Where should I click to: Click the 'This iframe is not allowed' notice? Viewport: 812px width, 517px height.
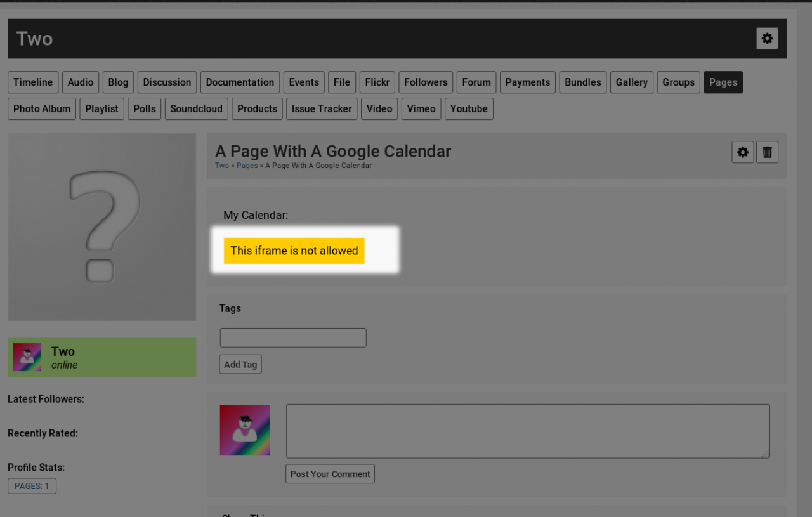pyautogui.click(x=294, y=251)
